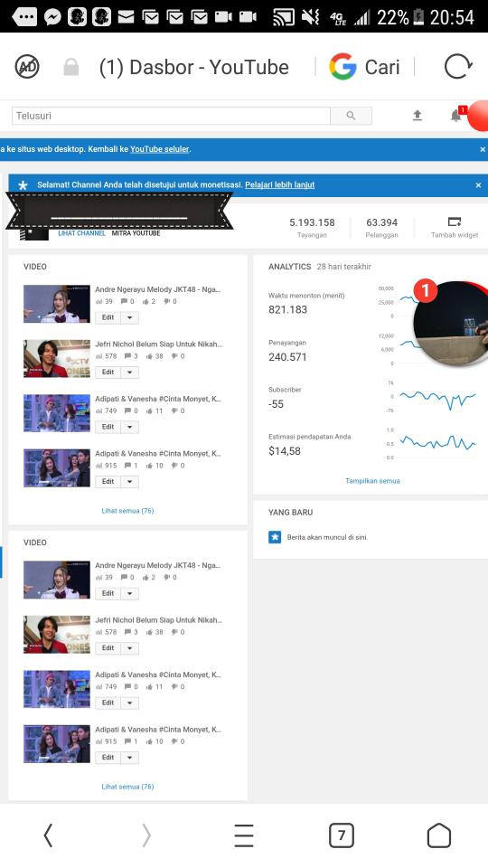Open the browser home icon
Image resolution: width=488 pixels, height=868 pixels.
click(439, 835)
